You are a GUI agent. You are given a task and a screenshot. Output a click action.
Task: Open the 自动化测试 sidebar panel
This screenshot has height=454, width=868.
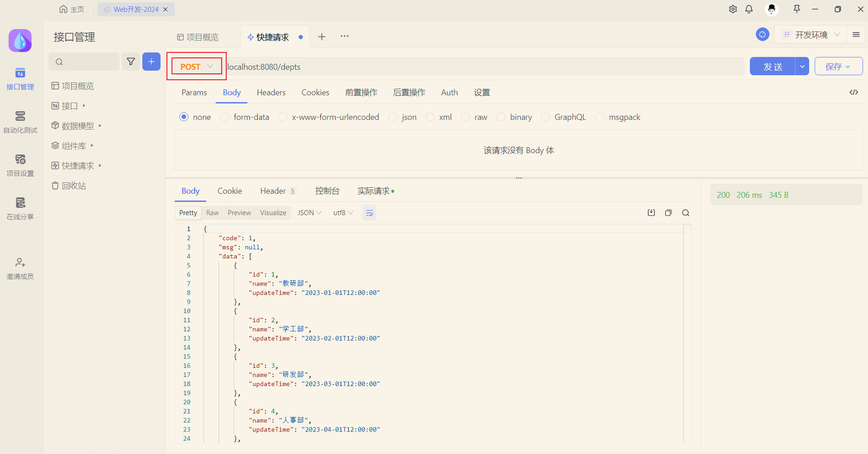20,121
